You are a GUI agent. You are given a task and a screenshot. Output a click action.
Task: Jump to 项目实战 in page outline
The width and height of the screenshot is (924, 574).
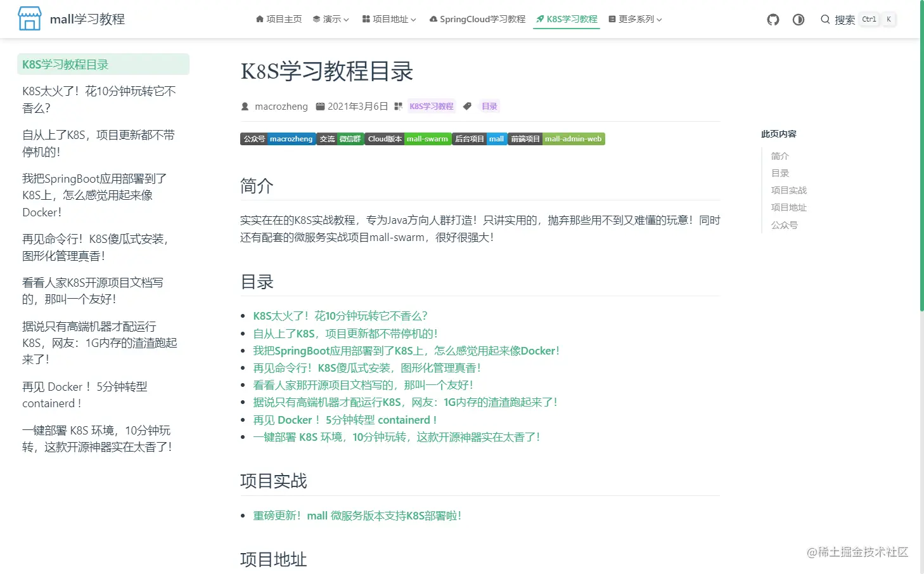tap(789, 190)
